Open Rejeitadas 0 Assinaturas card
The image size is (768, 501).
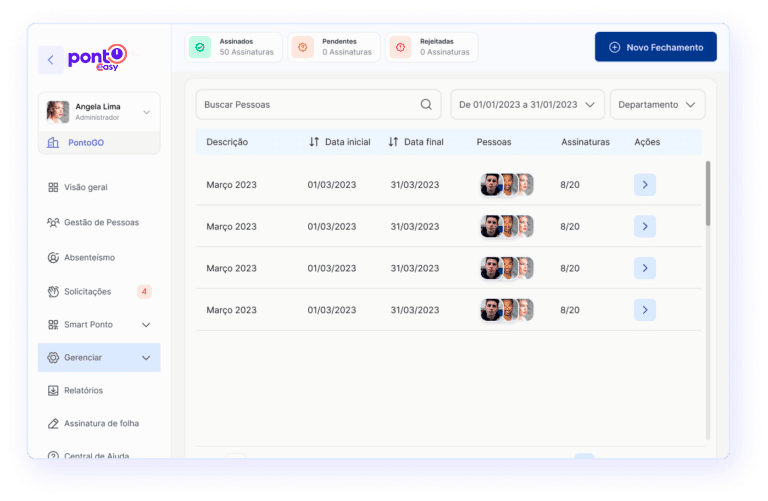point(432,47)
